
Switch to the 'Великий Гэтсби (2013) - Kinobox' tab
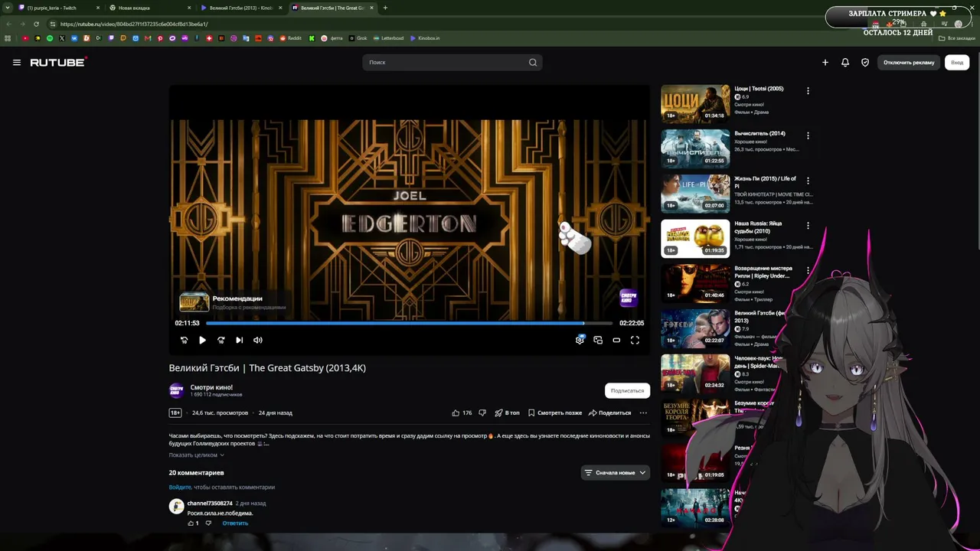(x=241, y=8)
